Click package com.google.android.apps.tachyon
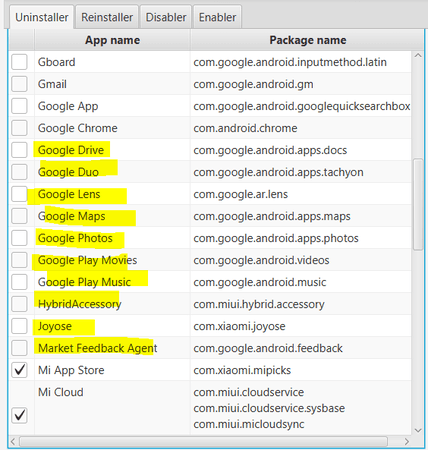 (278, 172)
